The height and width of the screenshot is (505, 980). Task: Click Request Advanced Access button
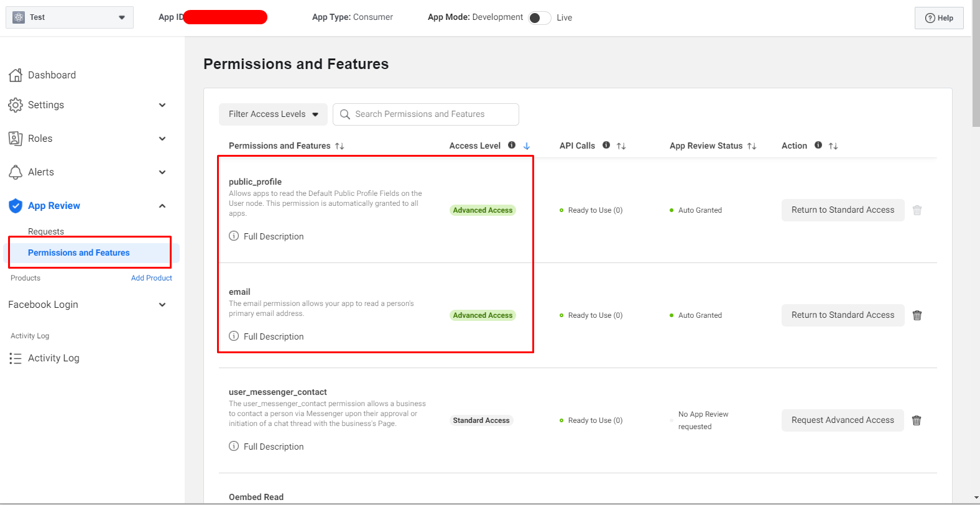[x=843, y=420]
